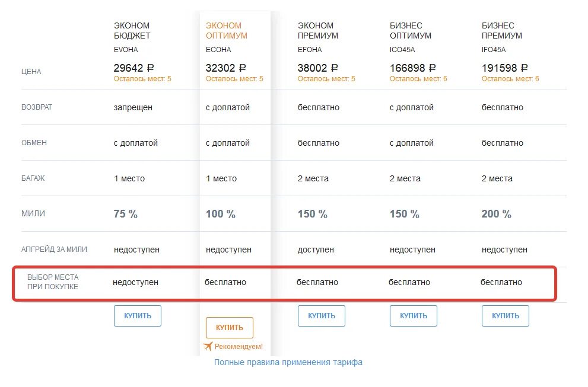This screenshot has width=588, height=387.
Task: Select the Бизнес Премиум fare header
Action: coord(502,30)
